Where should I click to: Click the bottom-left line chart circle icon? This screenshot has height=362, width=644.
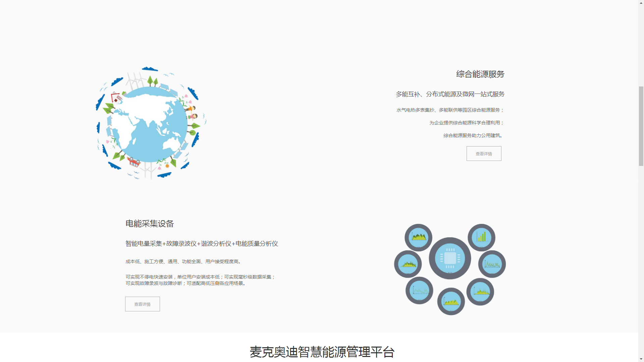419,290
